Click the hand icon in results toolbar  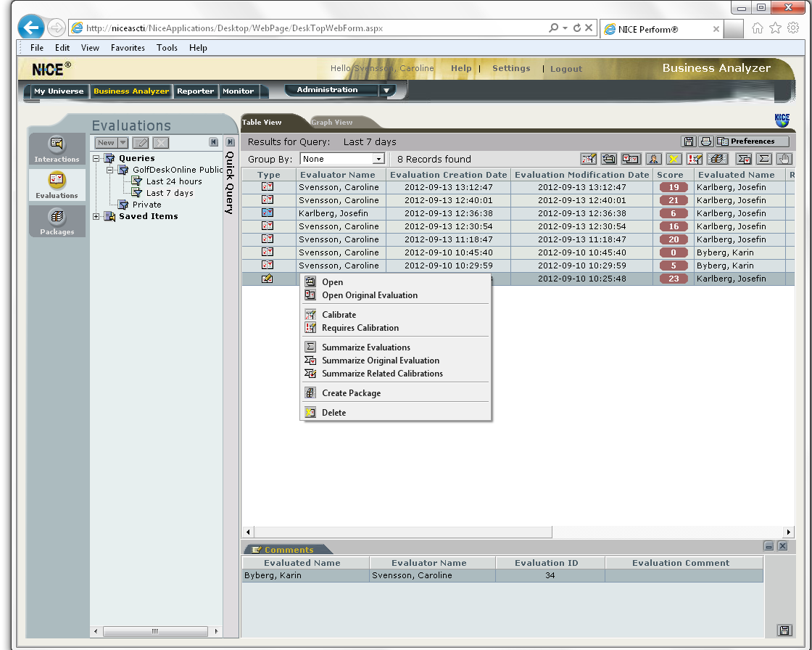[x=784, y=159]
